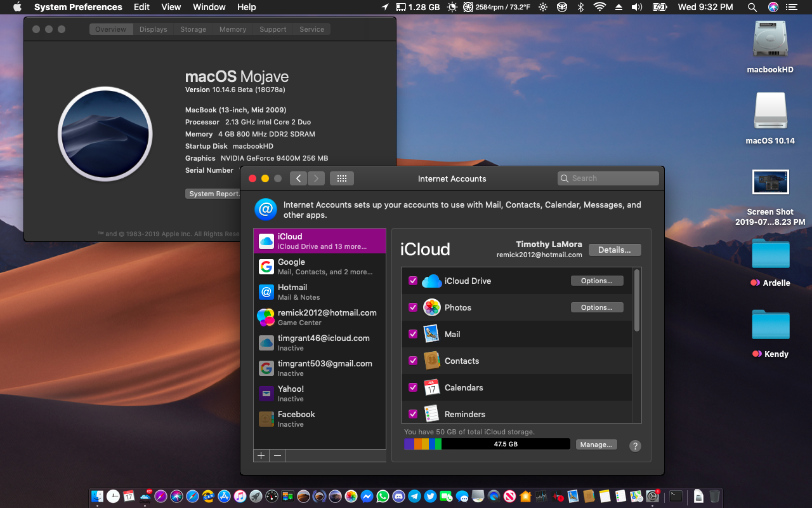Click the Internet Accounts search field
812x508 pixels.
click(x=608, y=178)
